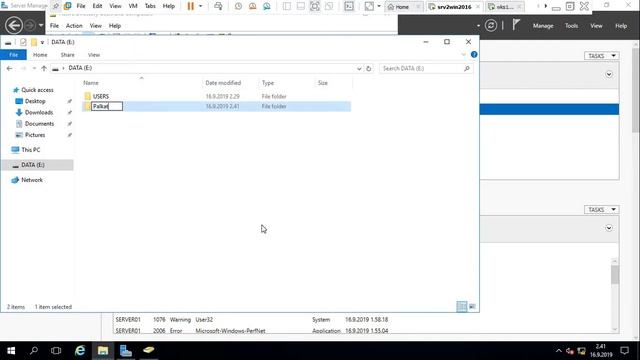Screen dimensions: 640x360
Task: Open the VM menu
Action: (133, 6)
